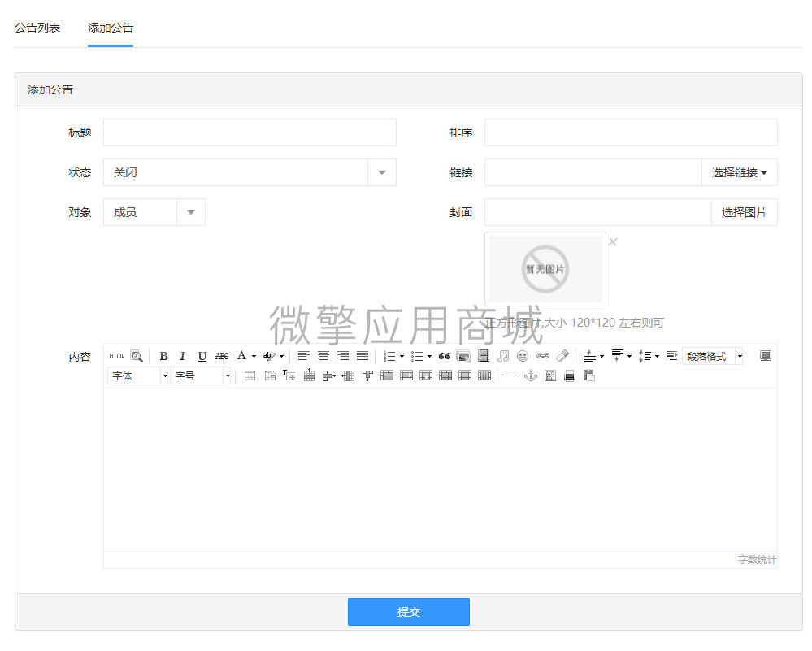
Task: Focus the 标题 input field
Action: click(250, 132)
